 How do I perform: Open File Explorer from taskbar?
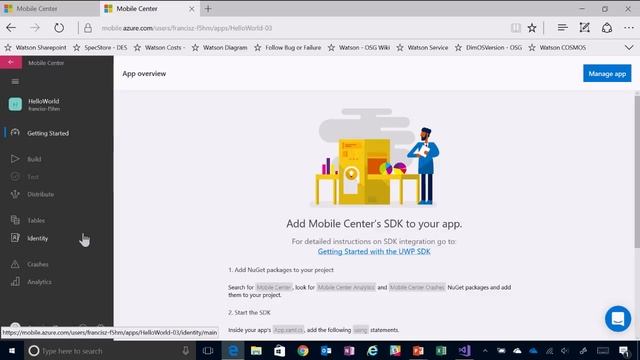256,351
